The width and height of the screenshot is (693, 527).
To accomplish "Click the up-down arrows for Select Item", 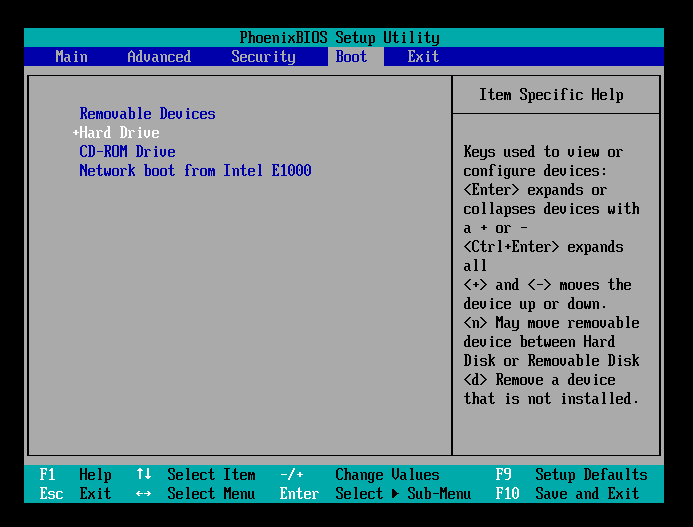I will click(x=144, y=475).
